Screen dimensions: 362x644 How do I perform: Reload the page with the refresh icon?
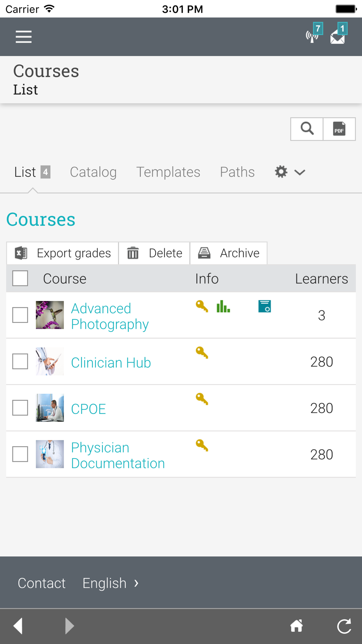(344, 626)
